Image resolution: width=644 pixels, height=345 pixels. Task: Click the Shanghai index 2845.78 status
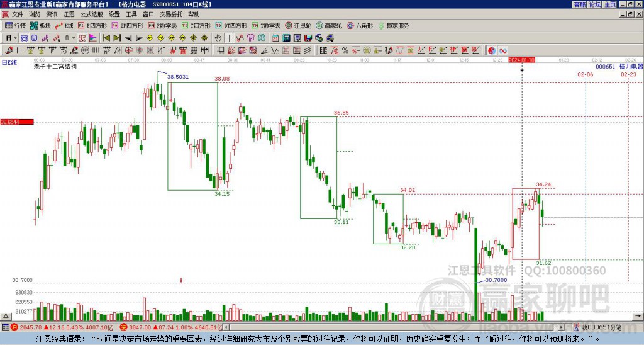pyautogui.click(x=61, y=327)
